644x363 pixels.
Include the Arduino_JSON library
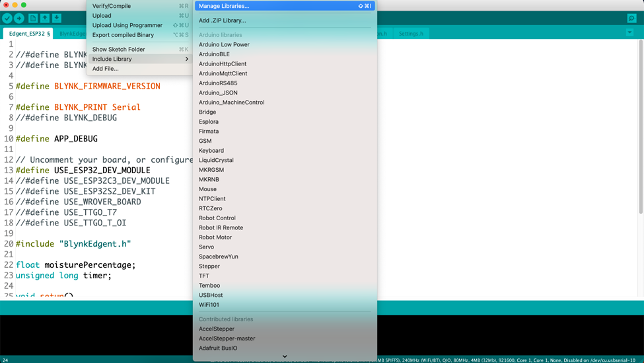(x=285, y=93)
